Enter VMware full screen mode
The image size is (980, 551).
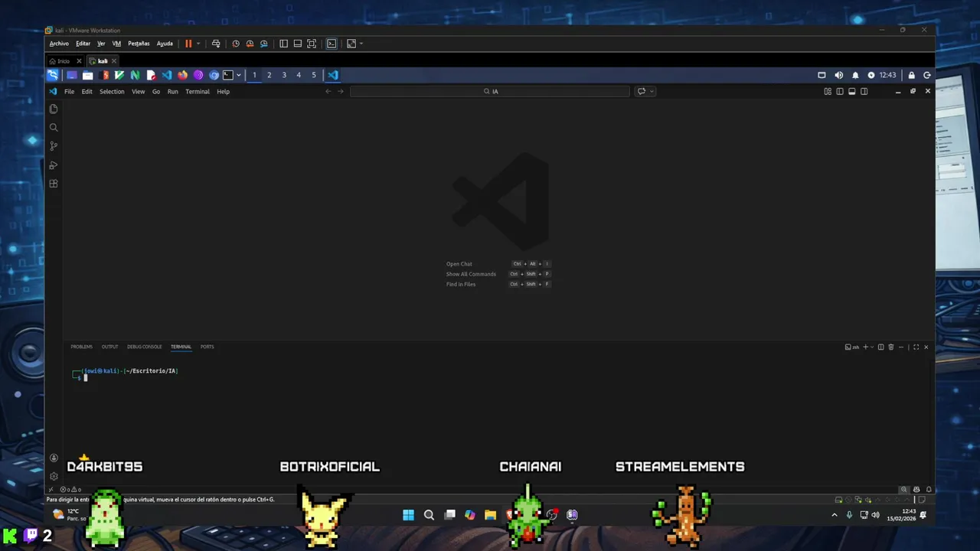[x=312, y=44]
